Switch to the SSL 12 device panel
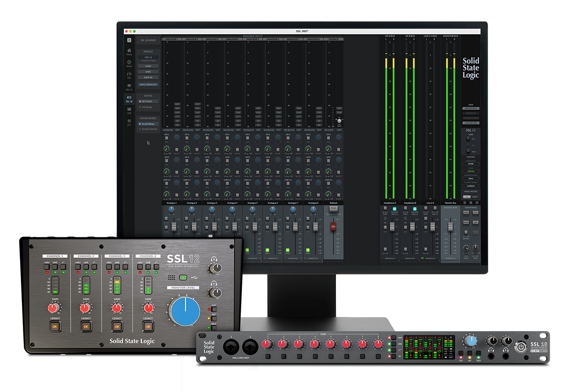 click(130, 86)
